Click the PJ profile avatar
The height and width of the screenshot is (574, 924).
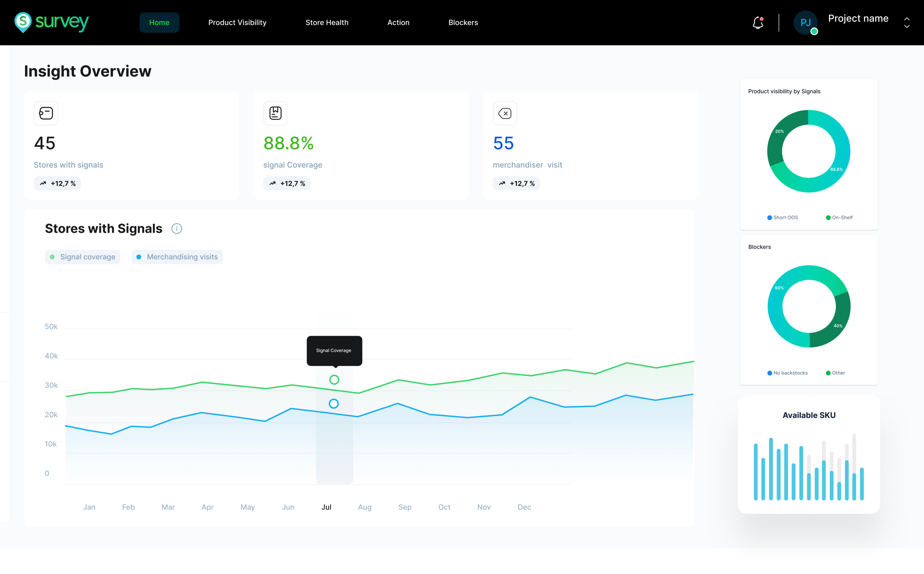pos(806,22)
